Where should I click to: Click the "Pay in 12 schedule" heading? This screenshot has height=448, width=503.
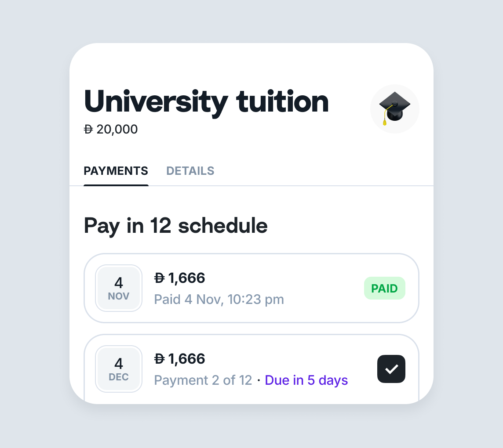[175, 226]
